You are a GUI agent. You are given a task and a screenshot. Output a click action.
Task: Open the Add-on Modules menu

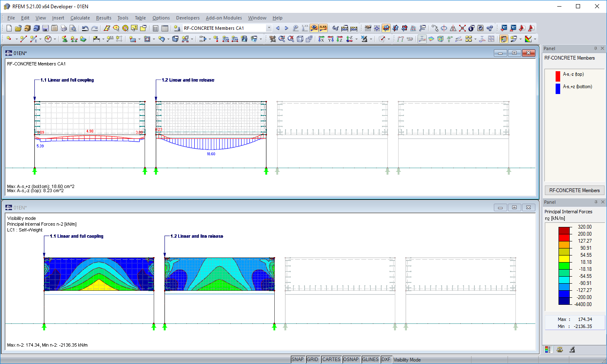click(224, 18)
